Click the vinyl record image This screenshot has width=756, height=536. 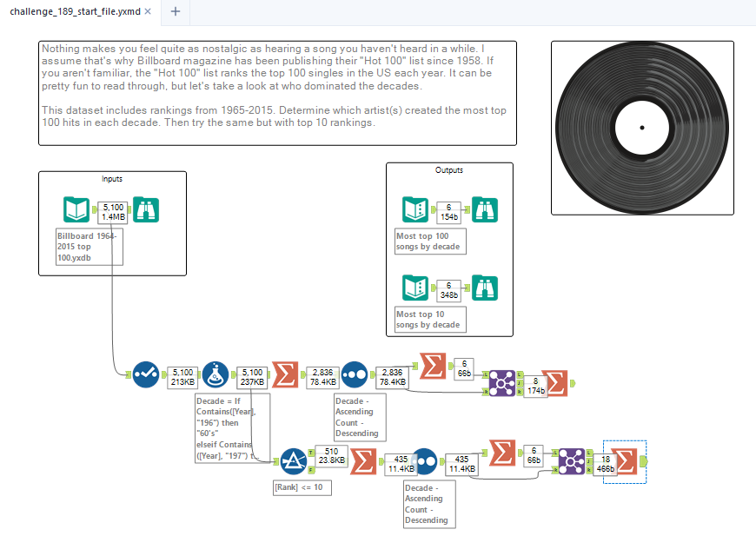pos(642,128)
